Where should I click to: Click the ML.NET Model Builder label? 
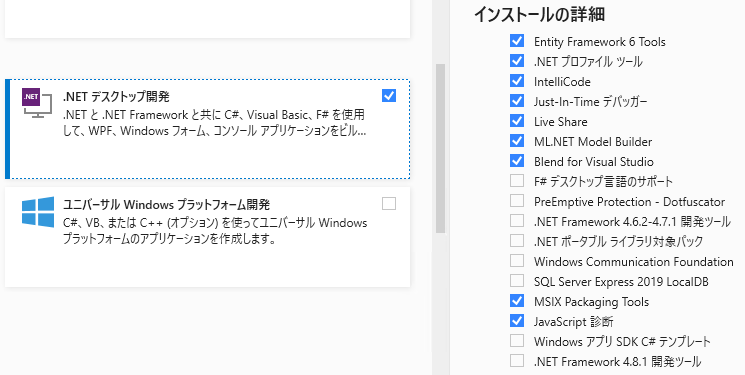593,142
